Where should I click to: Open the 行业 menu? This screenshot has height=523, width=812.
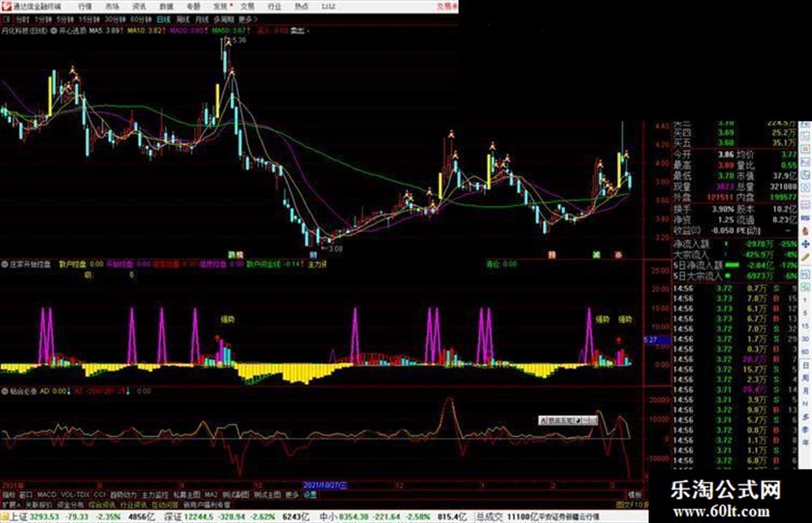(274, 6)
